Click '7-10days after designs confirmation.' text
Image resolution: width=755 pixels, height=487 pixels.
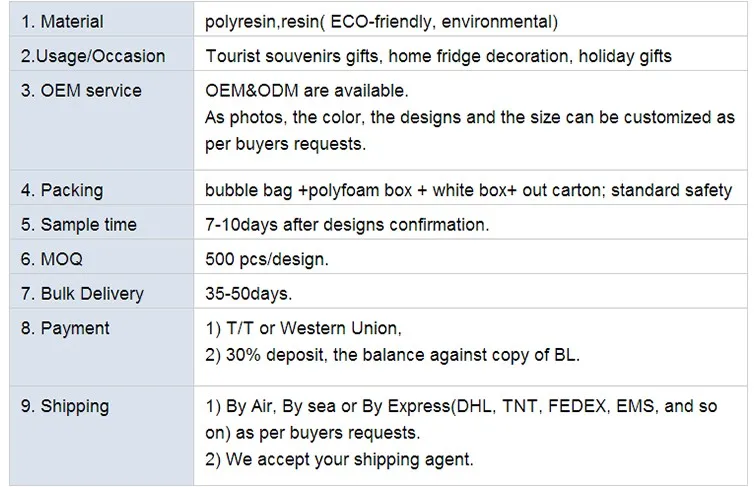click(347, 225)
